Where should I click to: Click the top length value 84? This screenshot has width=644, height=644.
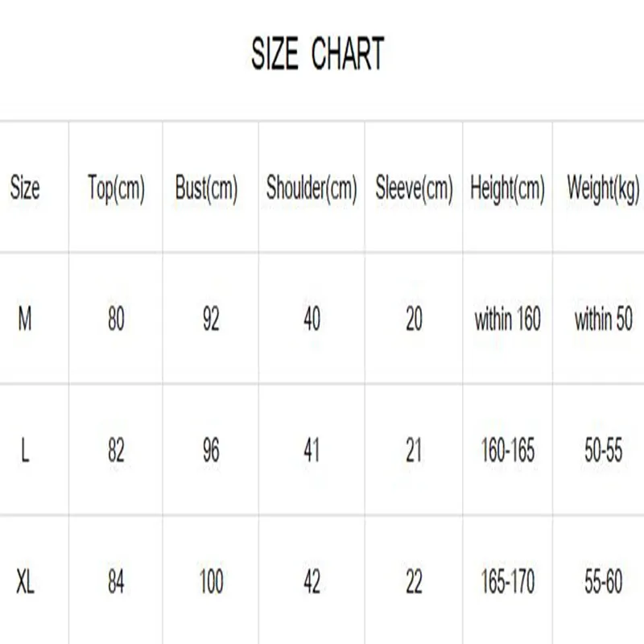tap(116, 582)
